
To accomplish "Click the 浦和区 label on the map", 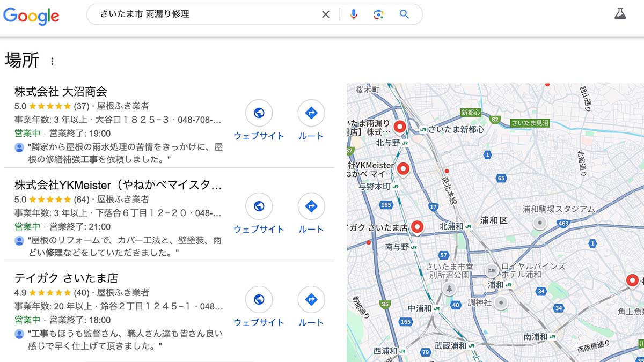I will [494, 220].
